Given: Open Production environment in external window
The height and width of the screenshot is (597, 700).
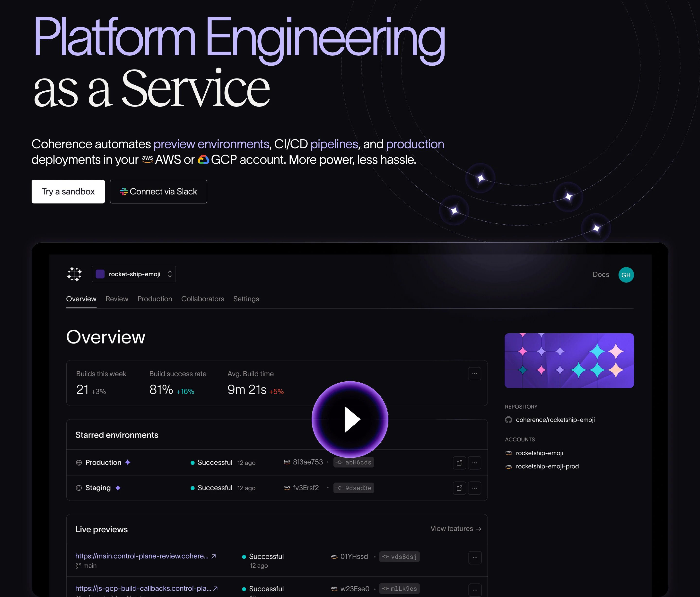Looking at the screenshot, I should coord(459,463).
